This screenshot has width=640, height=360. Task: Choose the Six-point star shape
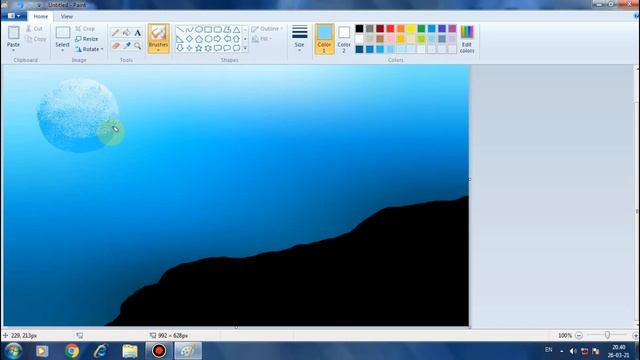click(x=208, y=48)
